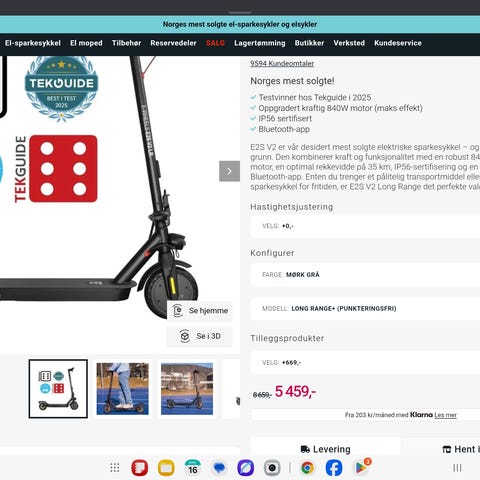Screen dimensions: 480x480
Task: Open the yellow files app icon
Action: [166, 468]
